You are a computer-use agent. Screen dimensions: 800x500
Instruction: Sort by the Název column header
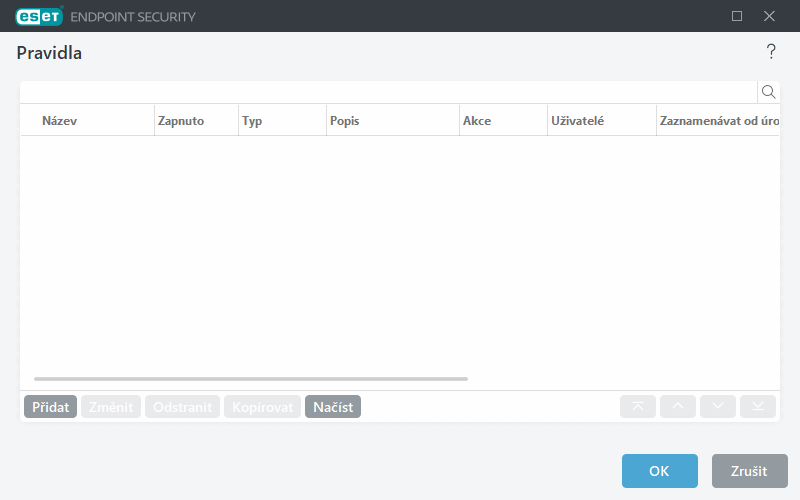(60, 120)
